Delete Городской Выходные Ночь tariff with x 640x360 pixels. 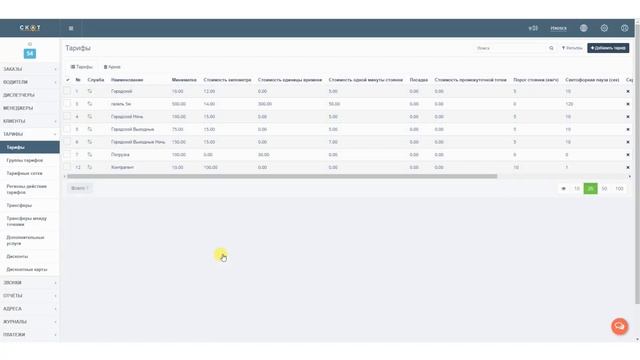(628, 142)
